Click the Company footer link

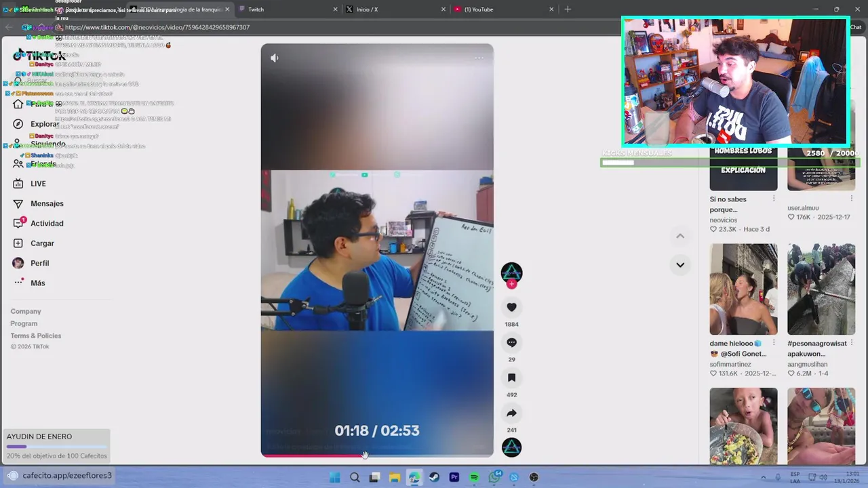(26, 312)
